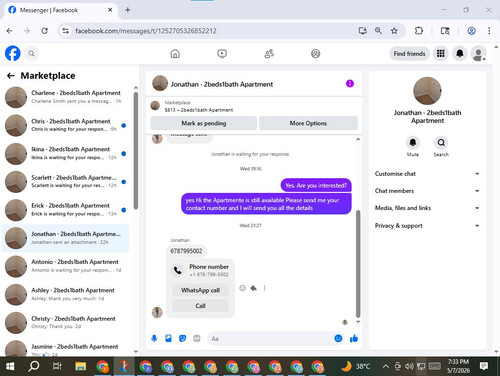Expand Chat members section
Viewport: 500px width, 376px height.
[x=427, y=191]
